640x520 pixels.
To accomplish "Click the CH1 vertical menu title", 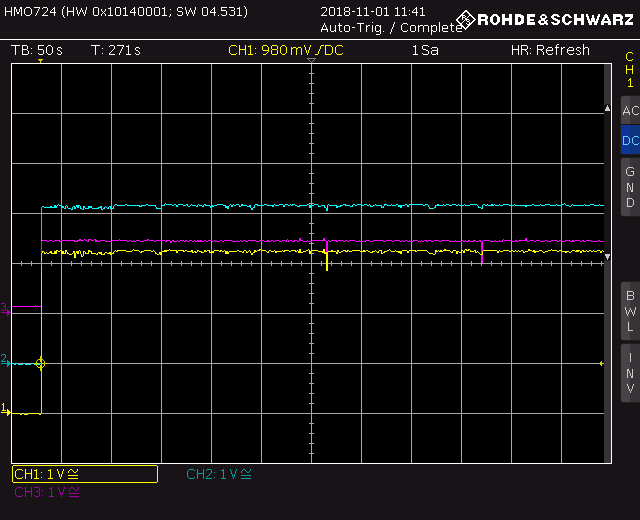I will pos(630,69).
